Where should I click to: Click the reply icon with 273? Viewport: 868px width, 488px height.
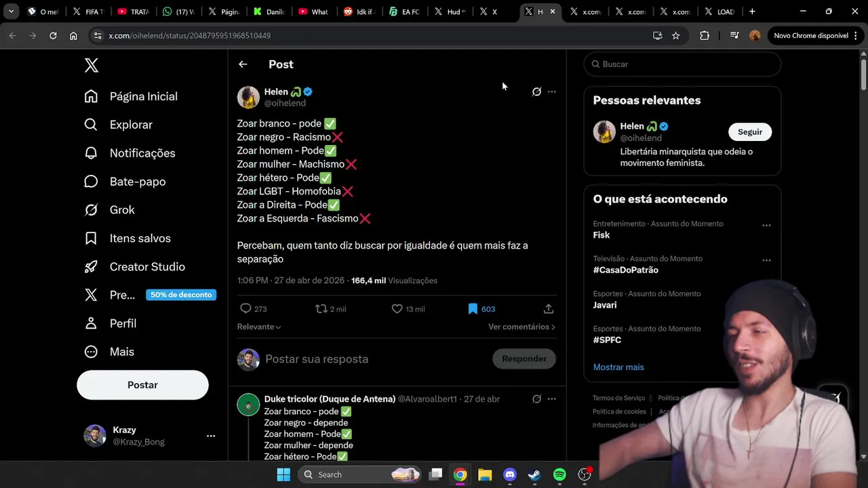(253, 309)
